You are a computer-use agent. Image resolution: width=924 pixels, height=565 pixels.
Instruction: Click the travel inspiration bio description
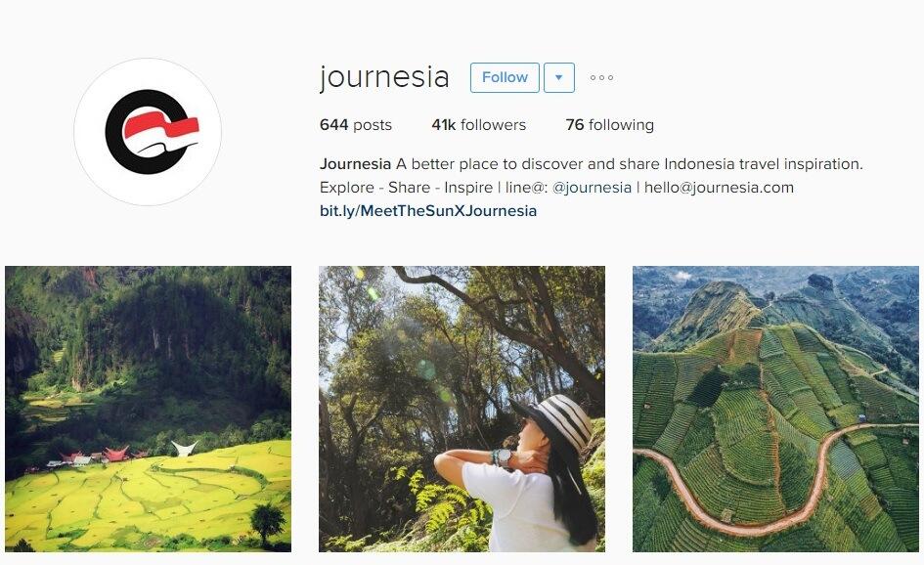click(x=630, y=164)
